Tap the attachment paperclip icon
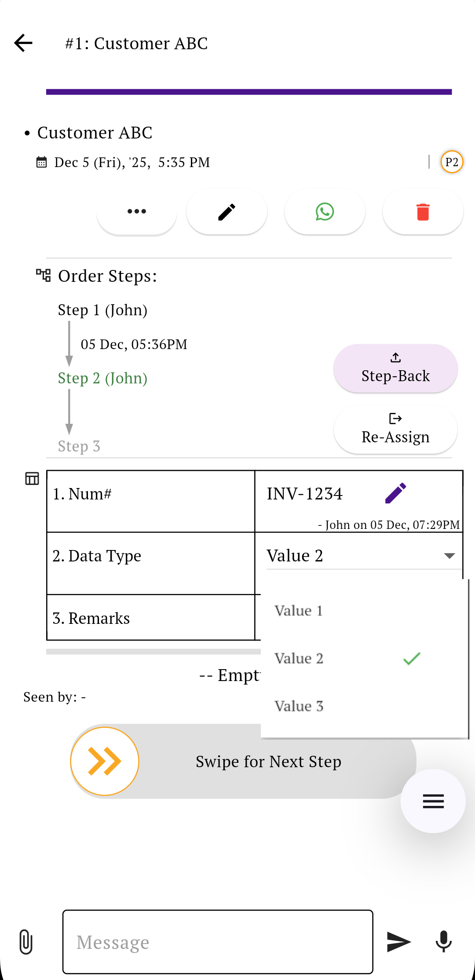 [26, 942]
